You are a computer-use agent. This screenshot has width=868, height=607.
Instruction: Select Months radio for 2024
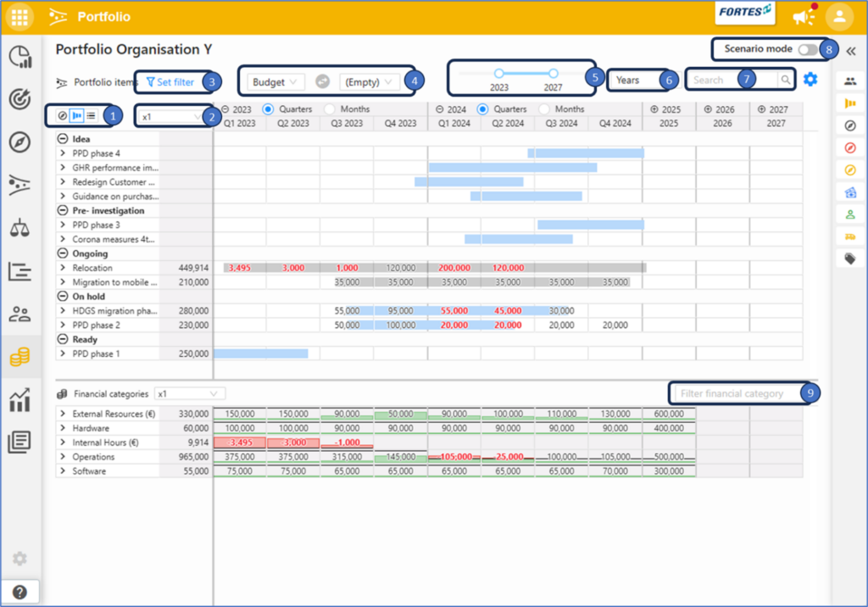[x=544, y=109]
